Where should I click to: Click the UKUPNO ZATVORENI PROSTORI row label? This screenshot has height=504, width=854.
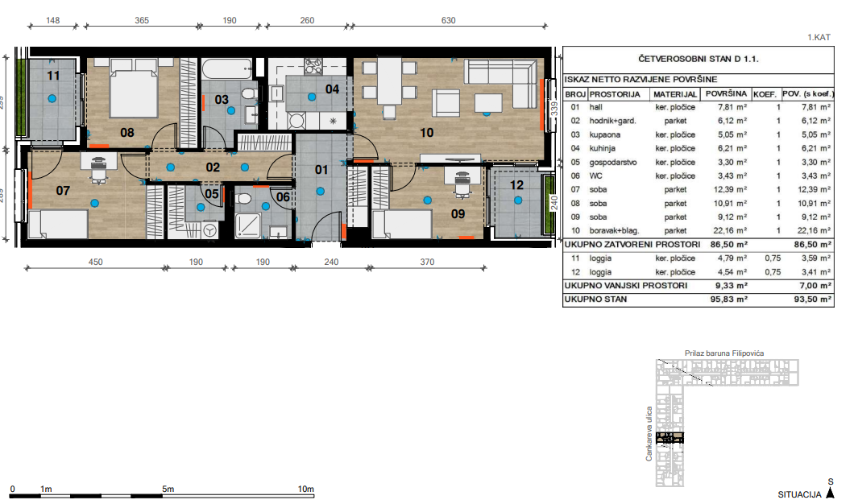(x=632, y=245)
